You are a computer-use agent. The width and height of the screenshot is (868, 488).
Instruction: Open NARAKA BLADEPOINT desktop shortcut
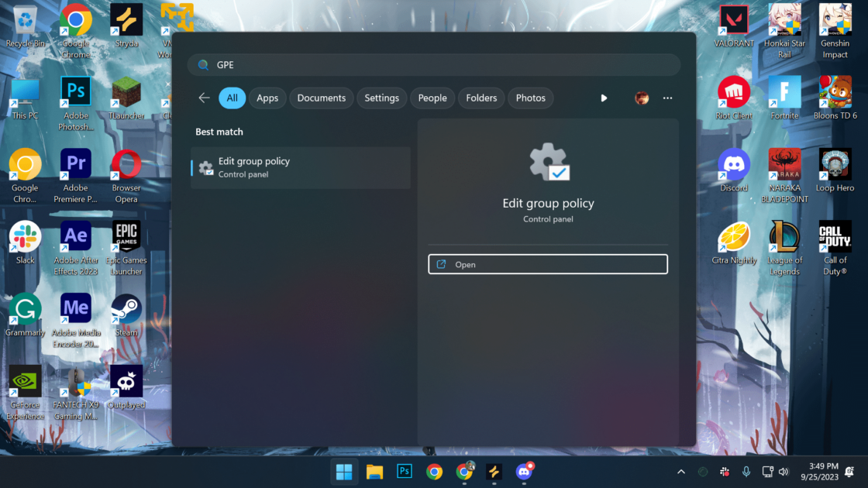[784, 176]
